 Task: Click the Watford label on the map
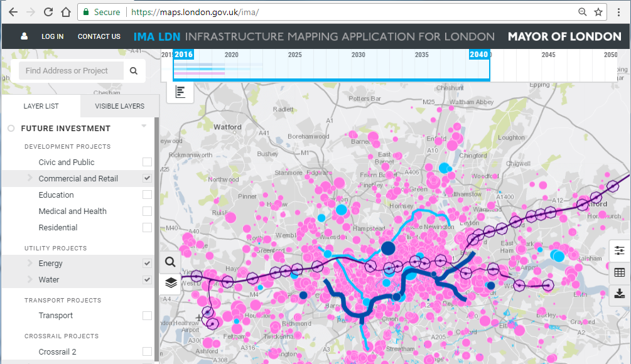227,127
